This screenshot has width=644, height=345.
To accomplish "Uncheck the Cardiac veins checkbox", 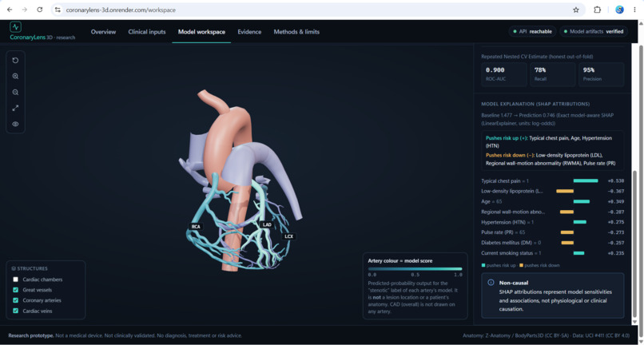I will tap(16, 311).
